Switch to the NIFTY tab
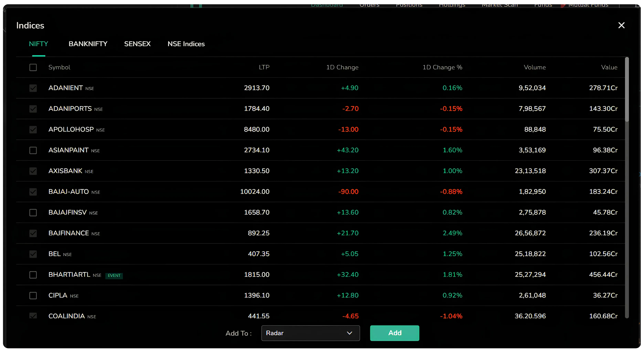 (x=39, y=44)
